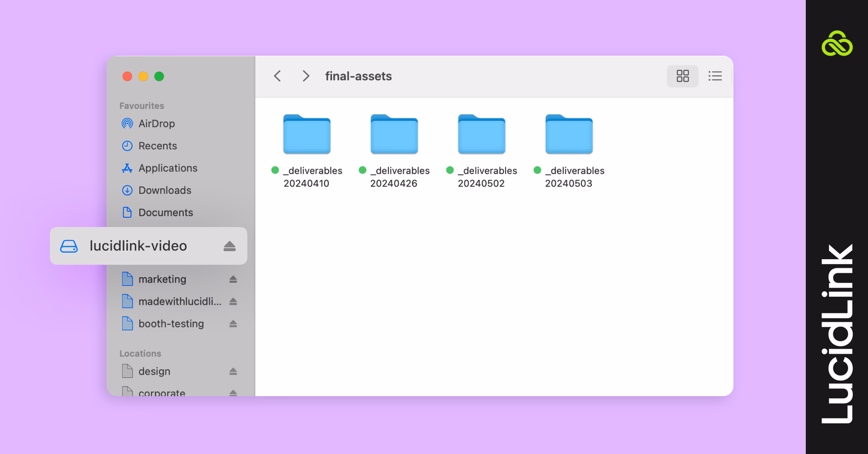Open the Applications folder
868x454 pixels.
167,168
